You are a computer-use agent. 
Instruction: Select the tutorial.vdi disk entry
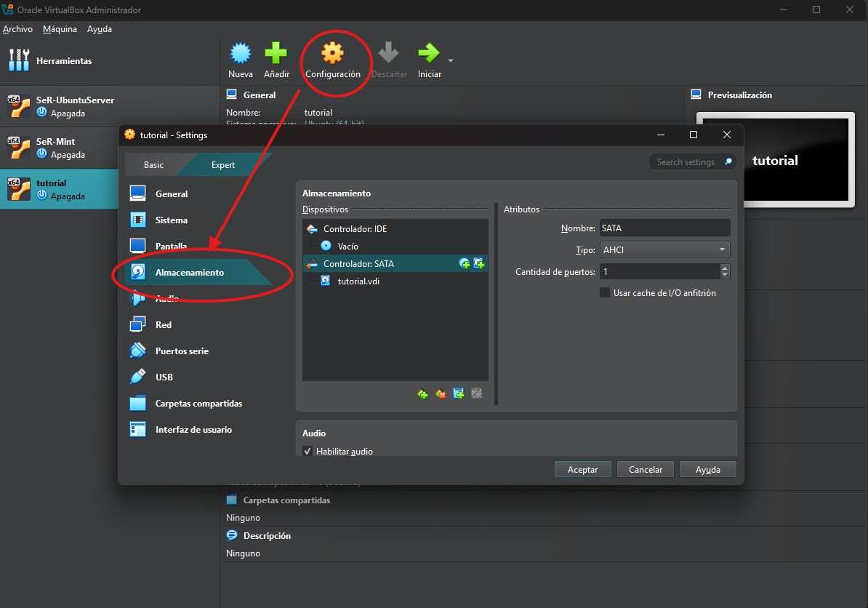tap(358, 281)
